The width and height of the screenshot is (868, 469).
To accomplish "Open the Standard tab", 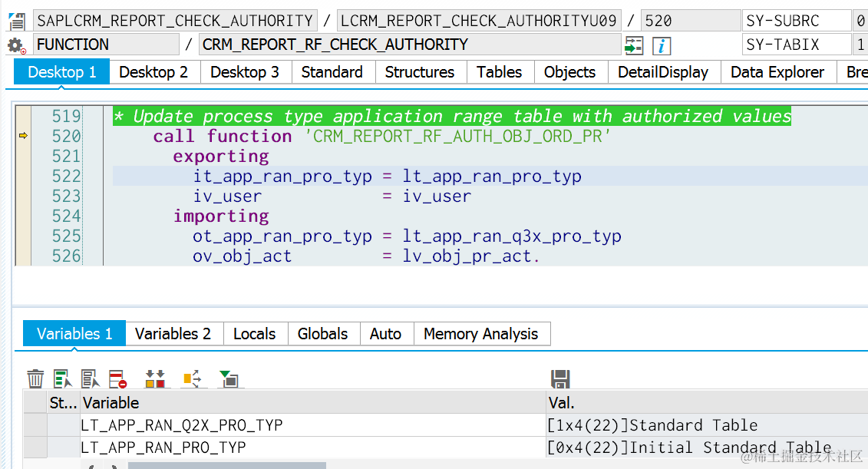I will tap(332, 72).
